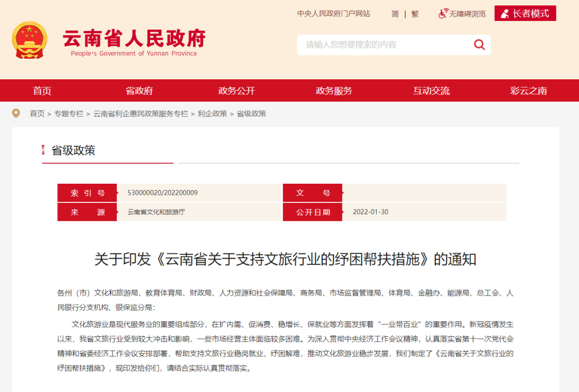This screenshot has height=392, width=579.
Task: Open 首页 in the red navigation bar
Action: [42, 91]
